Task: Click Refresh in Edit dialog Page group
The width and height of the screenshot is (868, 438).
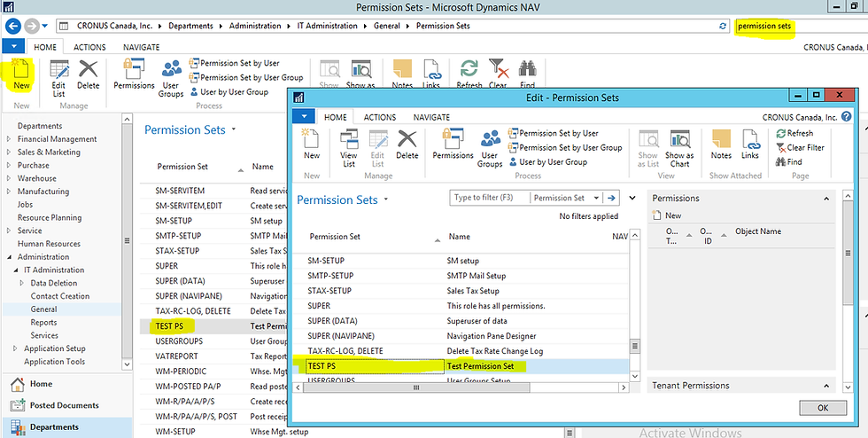Action: 794,133
